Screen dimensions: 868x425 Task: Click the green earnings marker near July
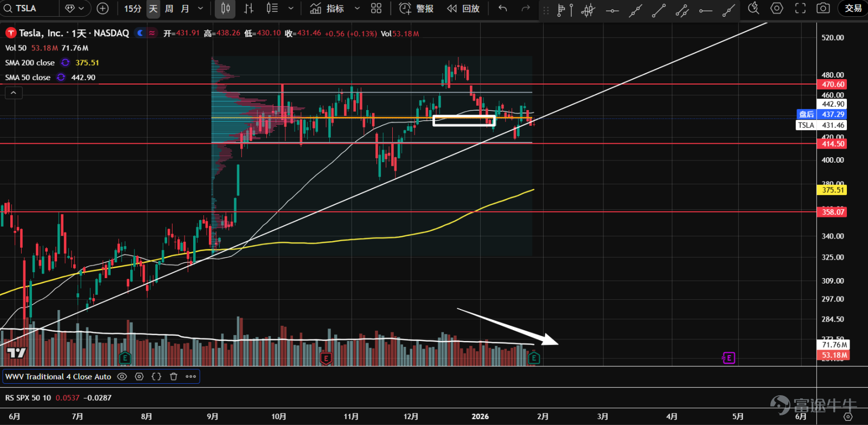(x=125, y=358)
